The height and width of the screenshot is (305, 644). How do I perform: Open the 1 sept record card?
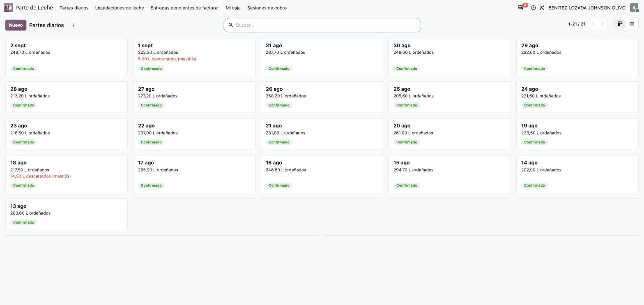click(194, 57)
